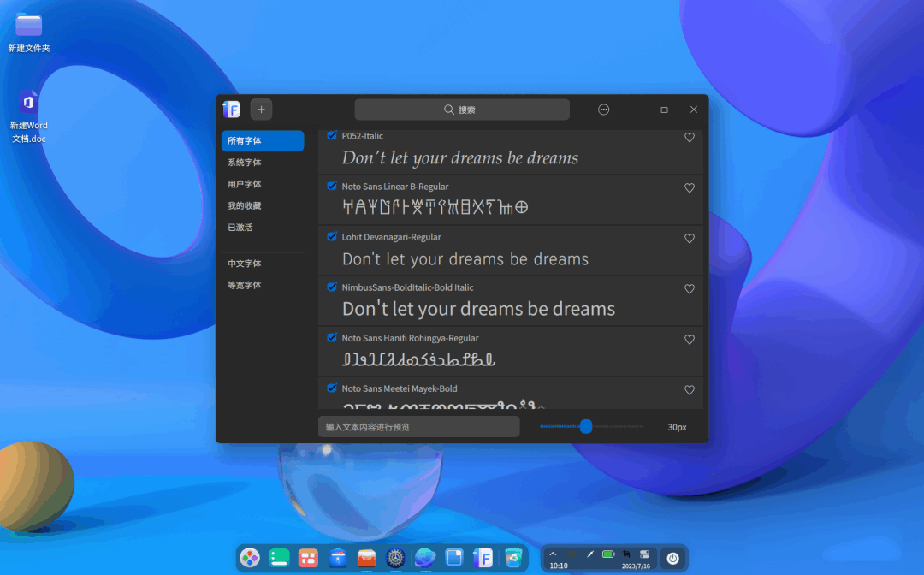Viewport: 924px width, 575px height.
Task: Favorite Noto Sans Hanifi Rohingya-Regular font
Action: 689,340
